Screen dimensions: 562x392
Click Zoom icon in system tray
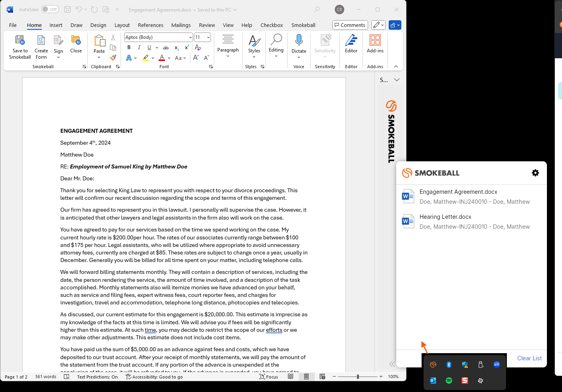497,365
